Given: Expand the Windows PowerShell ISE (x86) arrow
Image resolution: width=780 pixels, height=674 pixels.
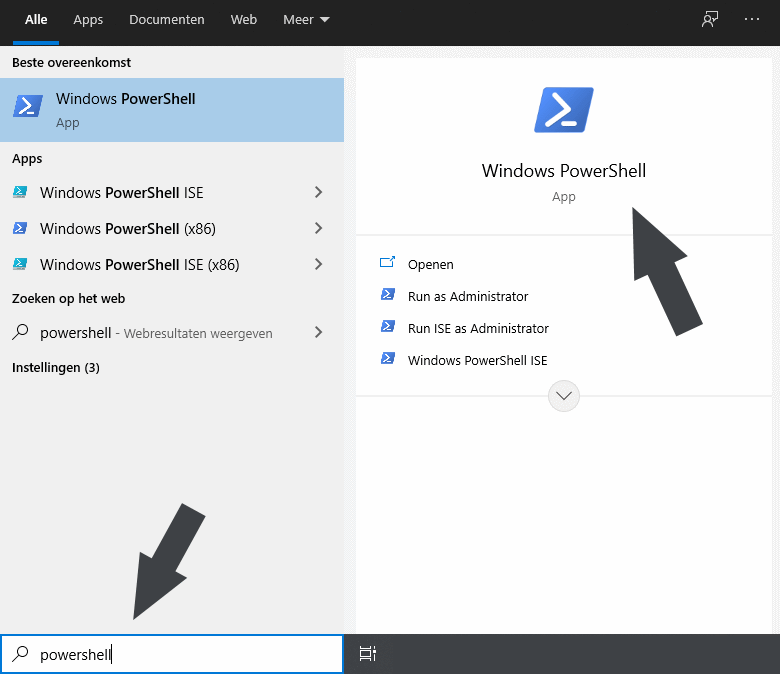Looking at the screenshot, I should [318, 264].
